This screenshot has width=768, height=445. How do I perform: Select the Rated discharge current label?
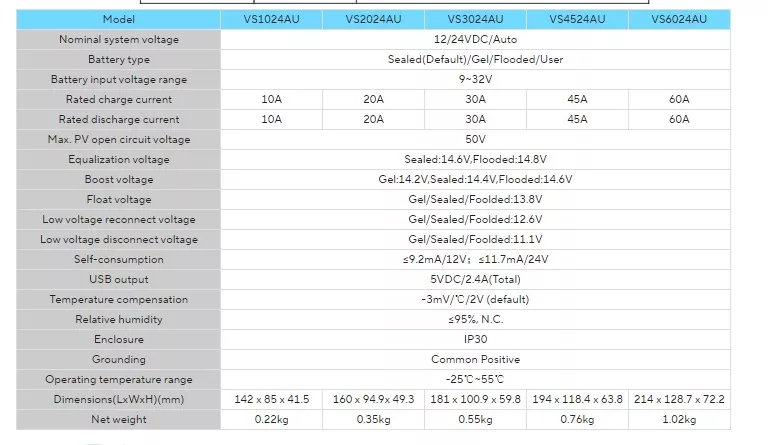tap(119, 119)
